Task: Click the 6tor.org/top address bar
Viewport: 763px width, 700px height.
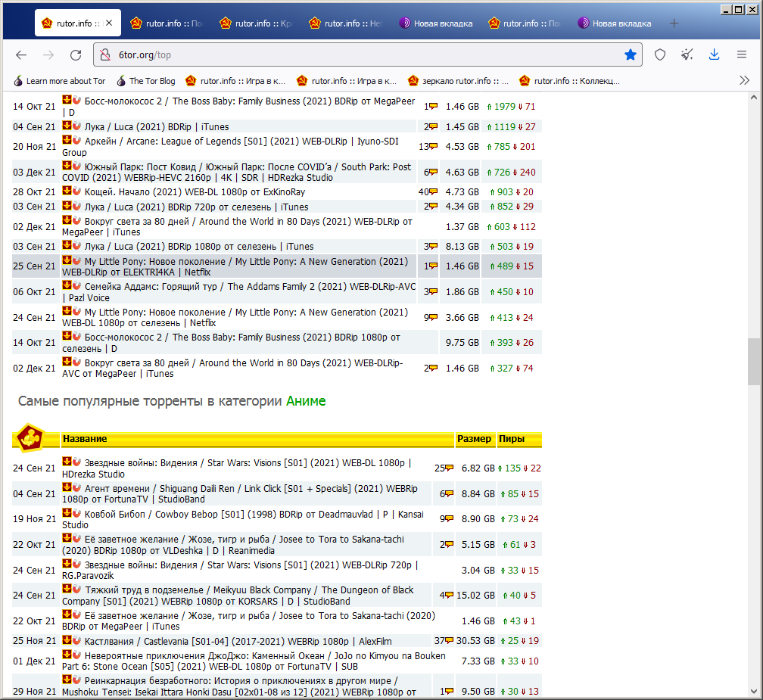Action: (368, 55)
